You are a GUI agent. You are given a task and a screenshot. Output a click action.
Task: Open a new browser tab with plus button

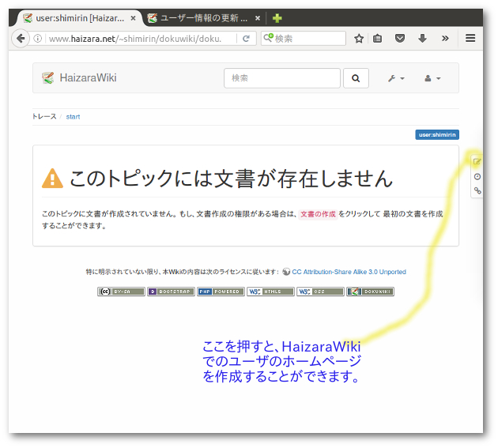click(277, 18)
